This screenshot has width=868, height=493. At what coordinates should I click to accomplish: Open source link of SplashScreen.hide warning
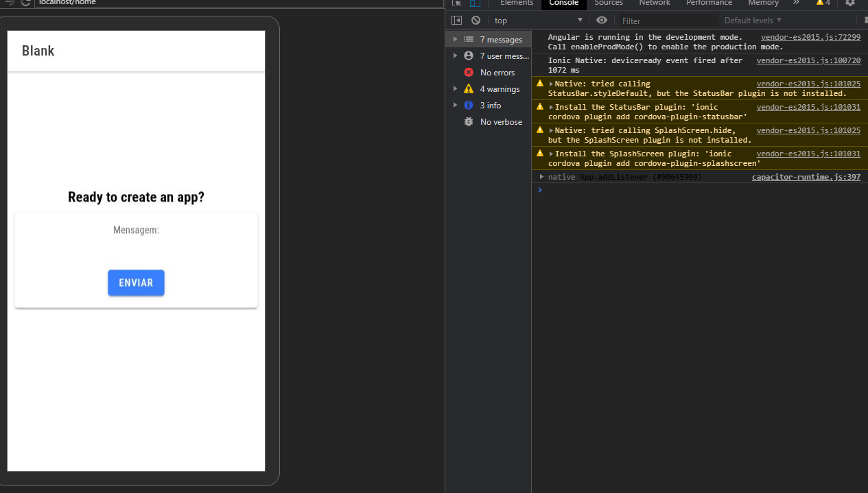coord(808,130)
